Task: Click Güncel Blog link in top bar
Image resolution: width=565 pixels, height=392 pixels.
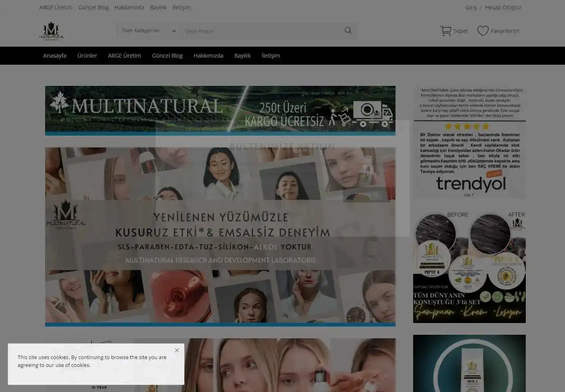Action: coord(93,7)
